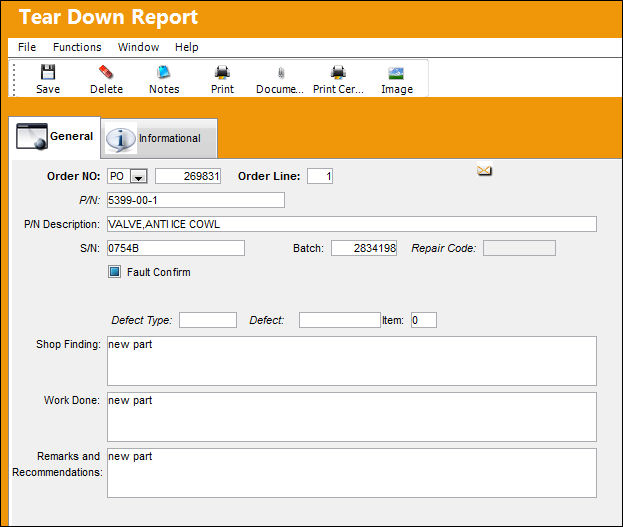Click the Save floppy disk icon
This screenshot has height=527, width=623.
pos(48,72)
